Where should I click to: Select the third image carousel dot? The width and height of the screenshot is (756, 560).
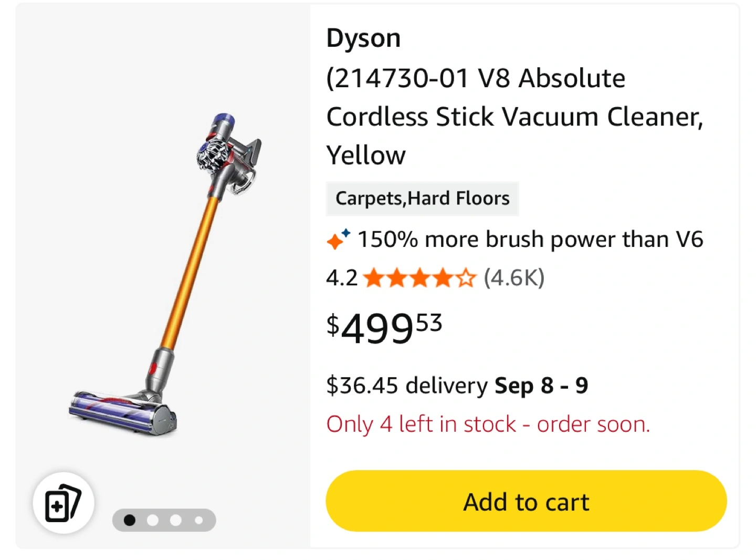coord(176,520)
